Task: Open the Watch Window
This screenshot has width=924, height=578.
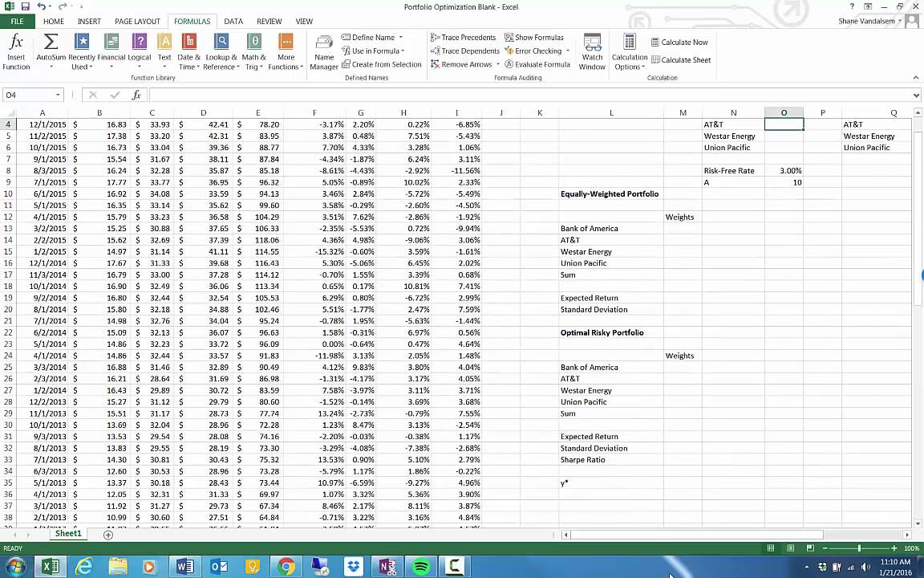Action: (x=592, y=52)
